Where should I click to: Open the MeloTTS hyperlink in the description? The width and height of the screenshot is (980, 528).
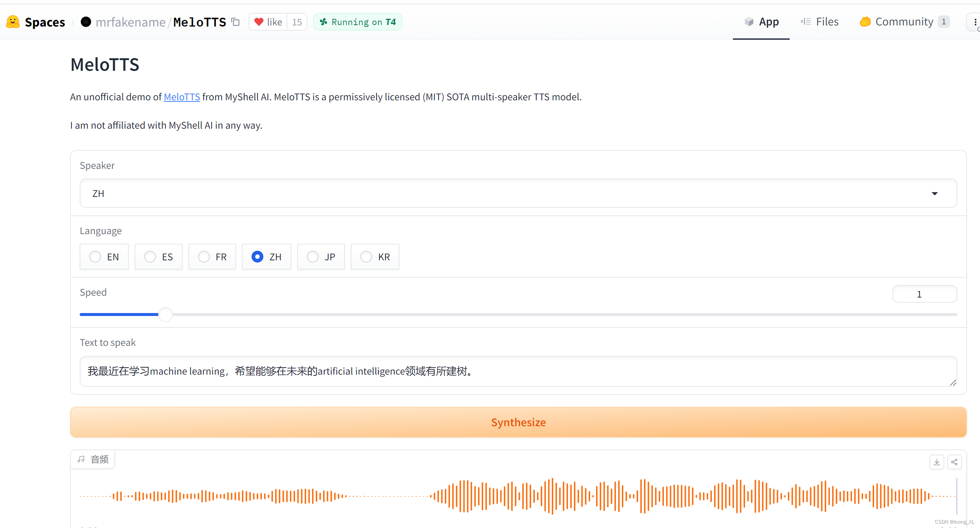pos(181,97)
